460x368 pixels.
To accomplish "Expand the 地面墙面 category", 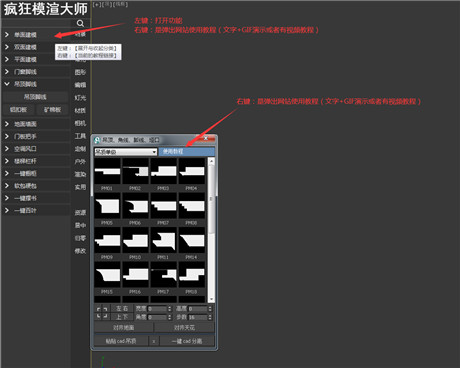I will [x=36, y=124].
